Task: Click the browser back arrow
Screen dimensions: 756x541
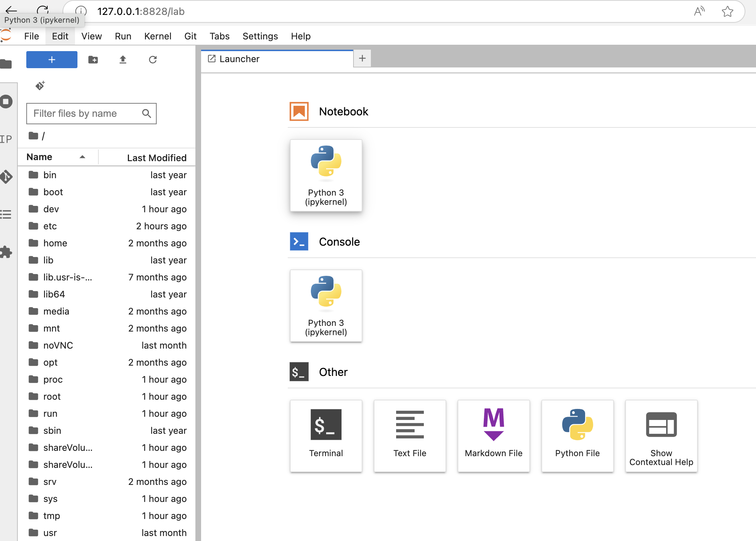Action: [11, 11]
